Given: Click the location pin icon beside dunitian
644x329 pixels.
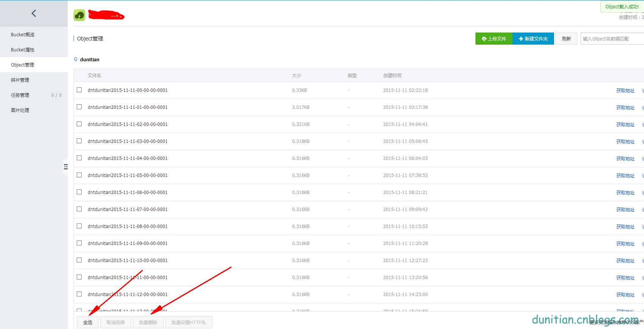Looking at the screenshot, I should click(x=76, y=59).
